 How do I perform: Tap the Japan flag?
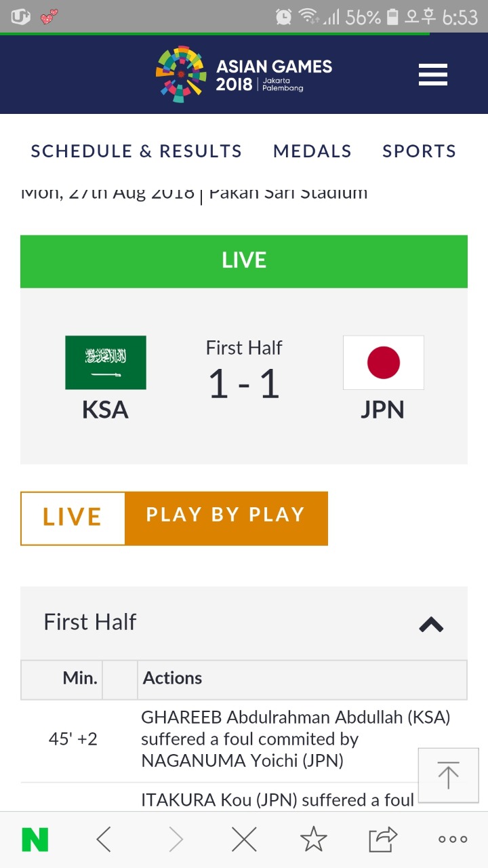(384, 362)
